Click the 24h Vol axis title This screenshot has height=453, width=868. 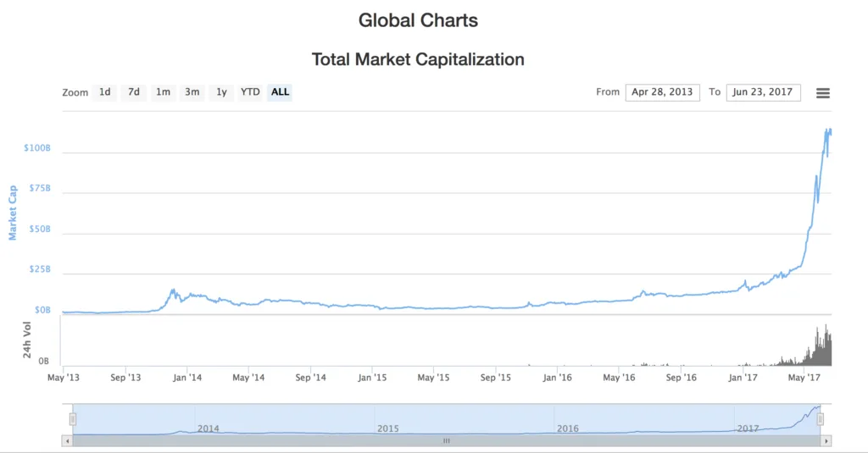(26, 340)
